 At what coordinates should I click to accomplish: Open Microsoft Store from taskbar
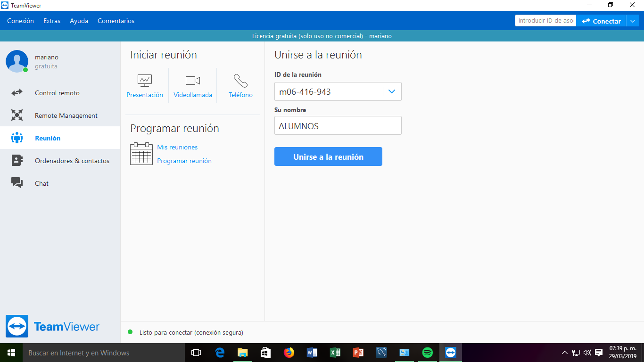266,353
